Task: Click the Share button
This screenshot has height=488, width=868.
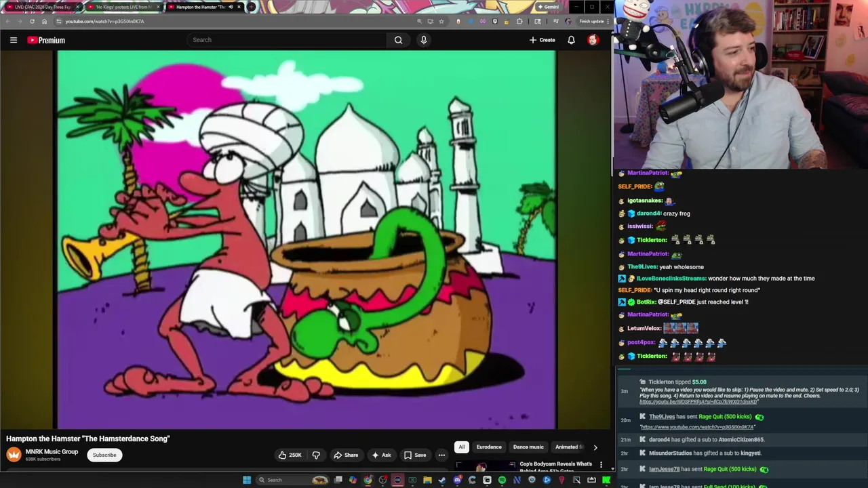Action: 346,455
